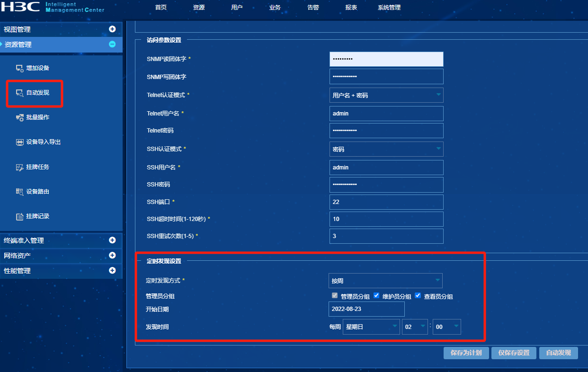
Task: Click the 挂牌记录 icon
Action: 20,216
